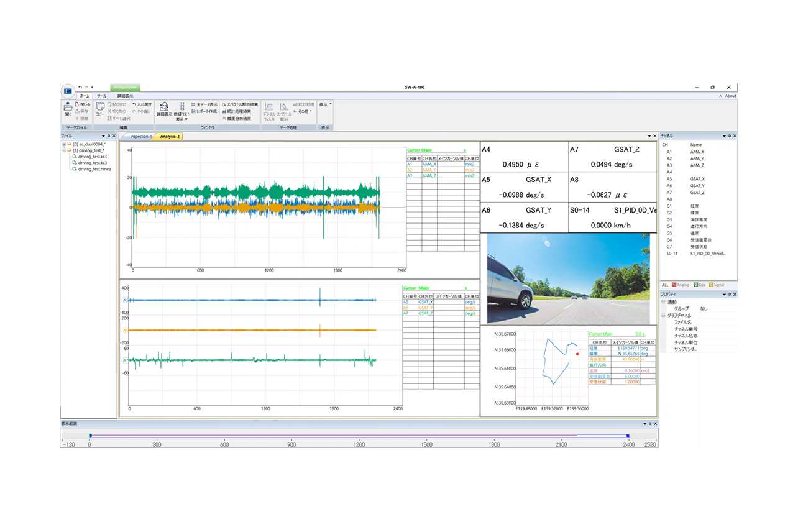Filter channels by Gps type
Screen dimensions: 798x532
coord(699,285)
